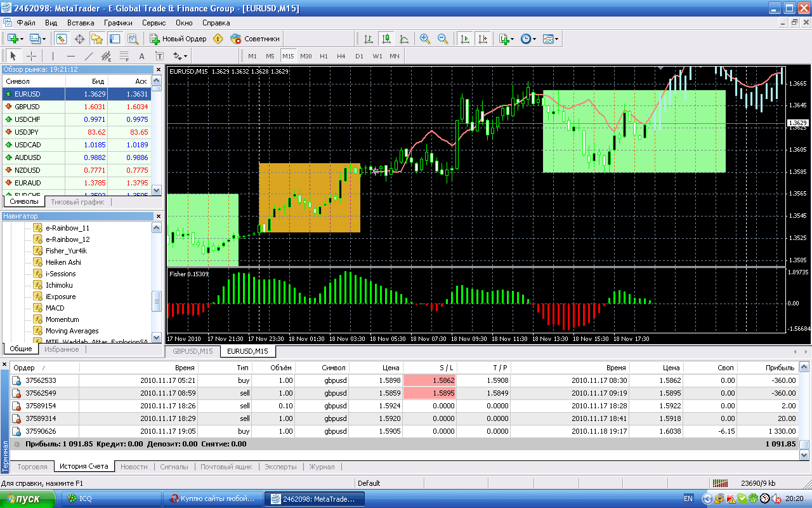
Task: Set timeframe to M1
Action: pos(252,56)
